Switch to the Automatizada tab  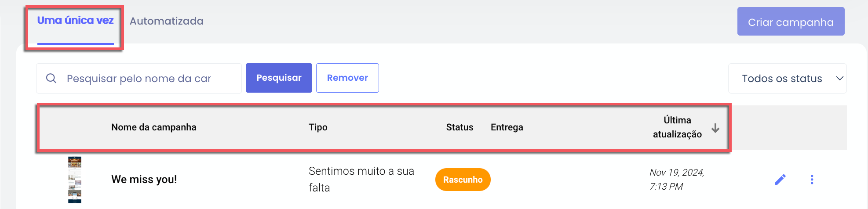(166, 21)
